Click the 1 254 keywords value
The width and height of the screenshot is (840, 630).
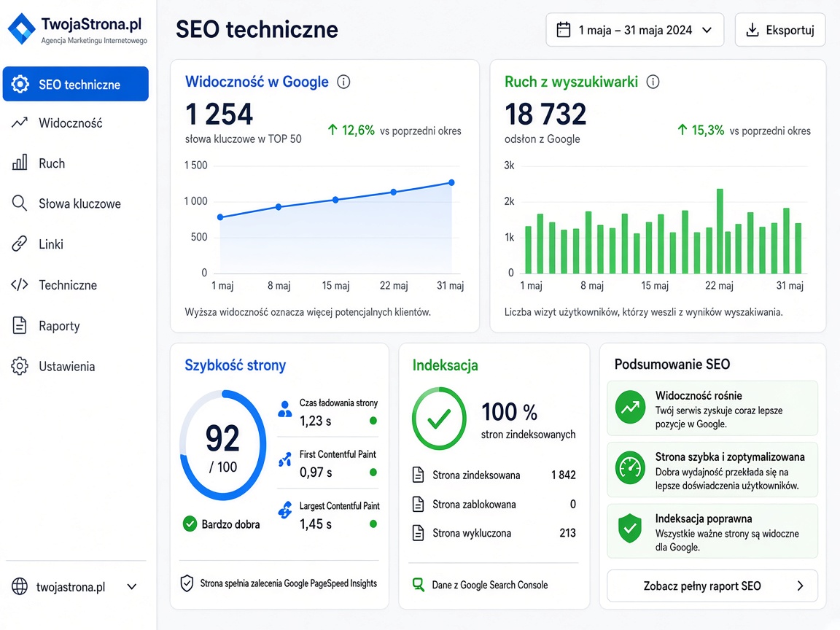pos(219,114)
